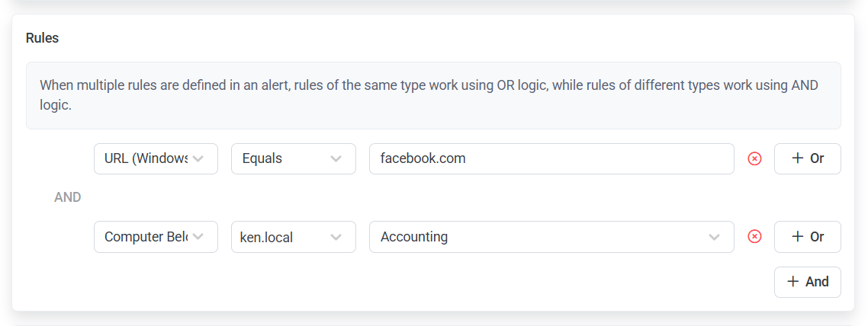This screenshot has height=326, width=868.
Task: Click the AND label between the rules
Action: [68, 197]
